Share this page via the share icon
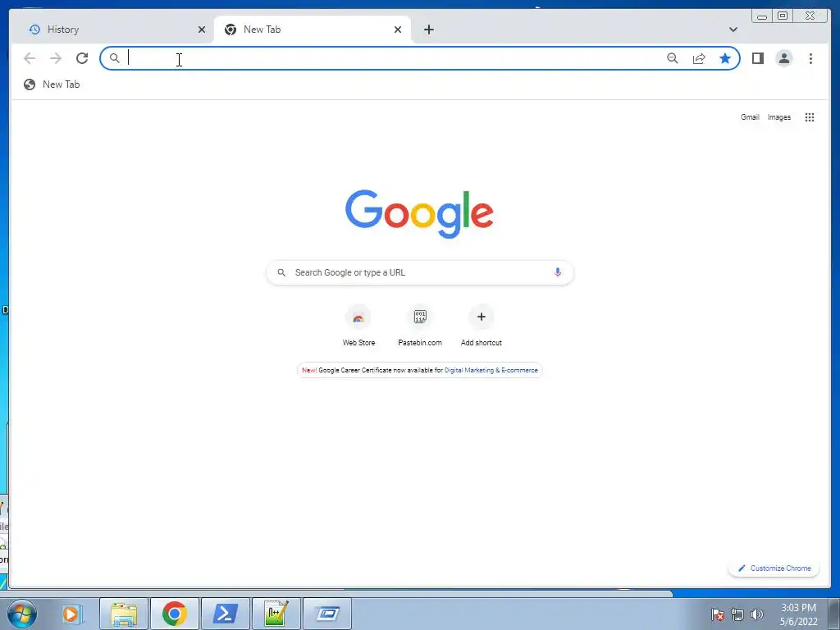Viewport: 840px width, 630px height. tap(699, 58)
